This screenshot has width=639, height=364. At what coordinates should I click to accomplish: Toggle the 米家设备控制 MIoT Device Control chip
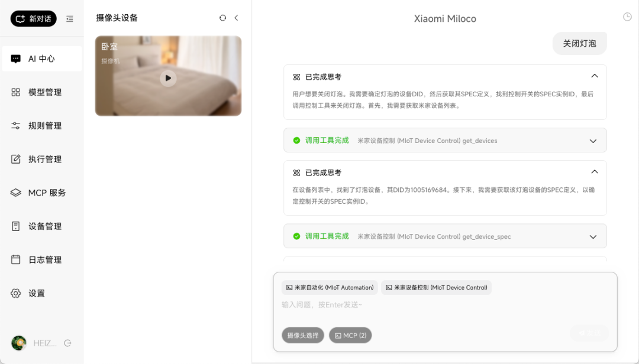click(436, 287)
